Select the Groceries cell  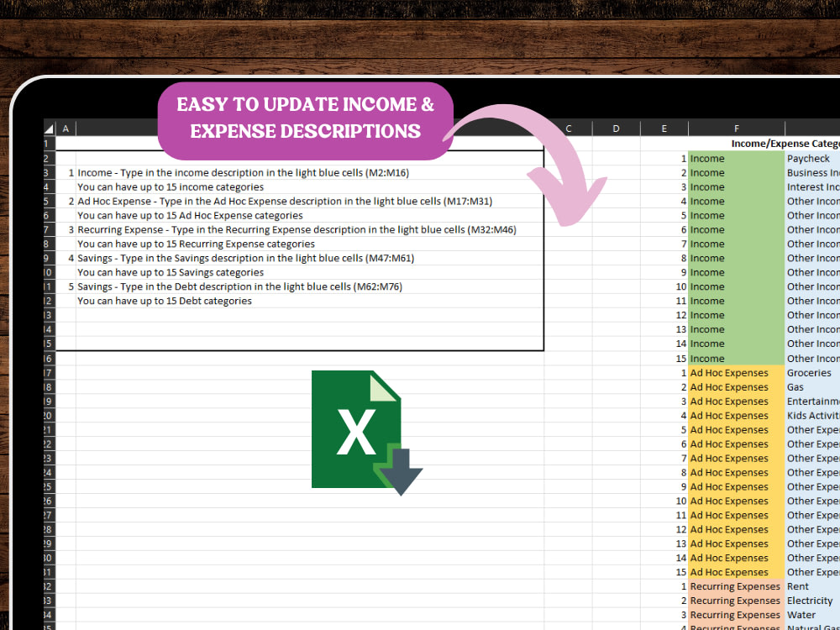pyautogui.click(x=809, y=372)
